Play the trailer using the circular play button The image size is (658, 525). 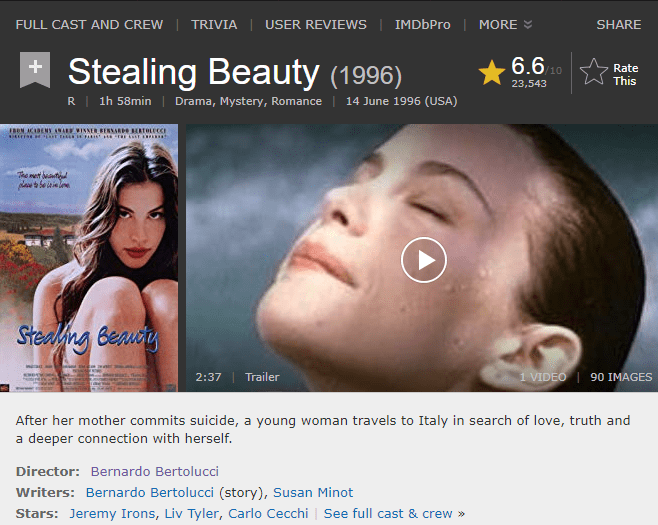coord(424,260)
